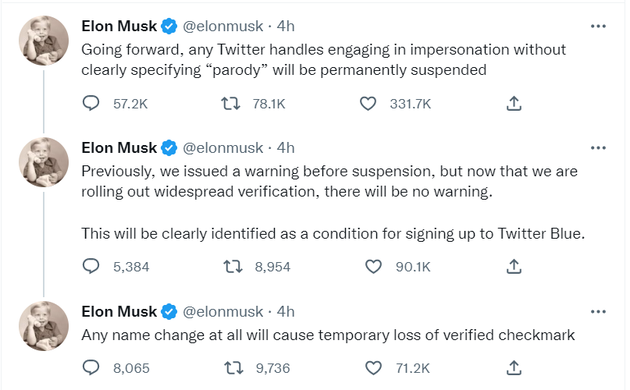Retweet the tweet with 9,736 retweets
Viewport: 630px width, 390px height.
pyautogui.click(x=233, y=368)
